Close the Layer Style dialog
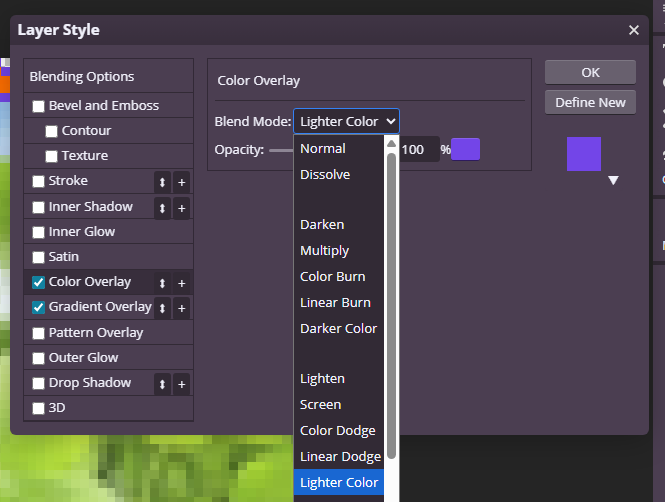Screen dimensions: 665x502 tap(634, 30)
